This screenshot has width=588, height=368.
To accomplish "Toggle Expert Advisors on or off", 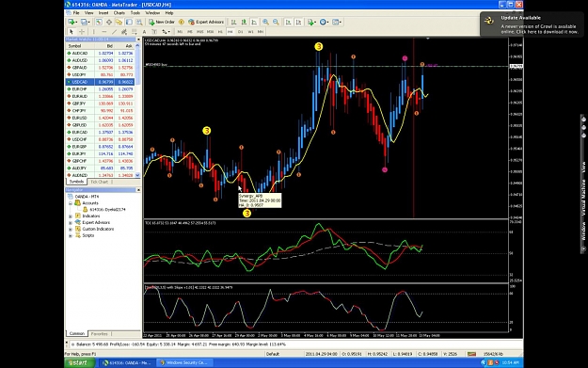I will (x=206, y=23).
